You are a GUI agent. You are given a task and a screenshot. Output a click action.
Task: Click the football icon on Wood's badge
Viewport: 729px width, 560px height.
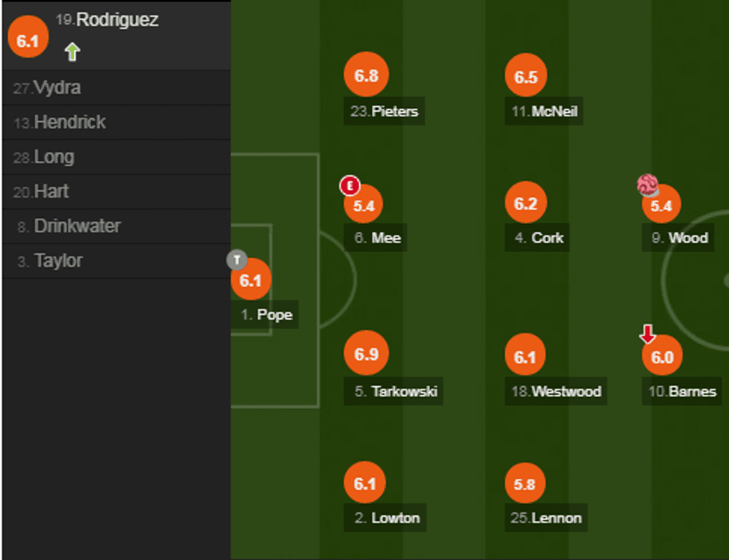point(647,184)
